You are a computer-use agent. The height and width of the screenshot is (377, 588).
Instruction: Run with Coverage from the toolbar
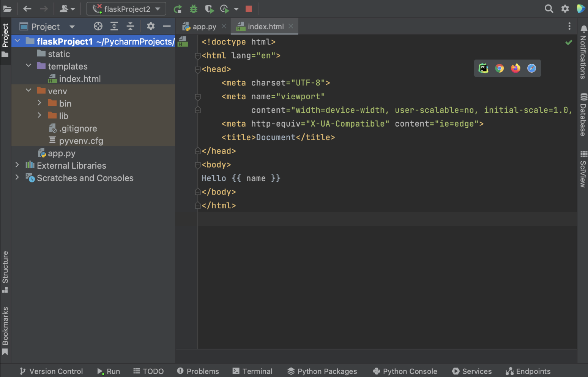pos(209,9)
